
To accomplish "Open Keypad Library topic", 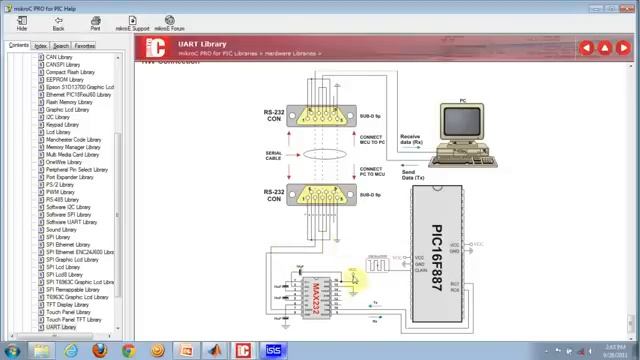I will click(62, 124).
